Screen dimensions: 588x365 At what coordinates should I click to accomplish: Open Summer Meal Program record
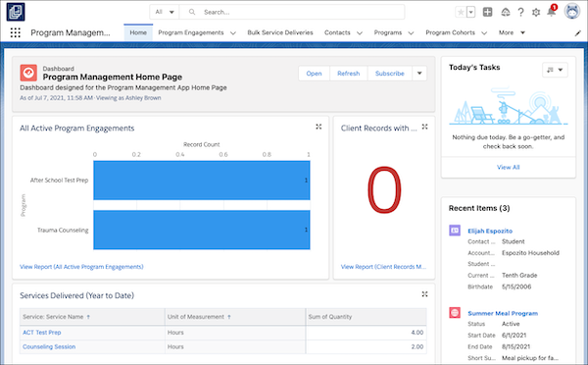(x=503, y=313)
